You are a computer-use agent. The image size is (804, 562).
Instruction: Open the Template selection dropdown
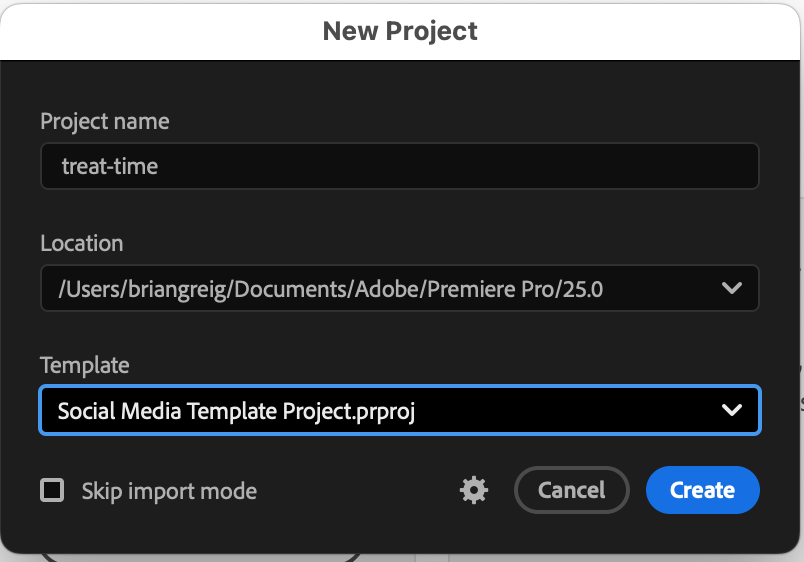(x=400, y=410)
